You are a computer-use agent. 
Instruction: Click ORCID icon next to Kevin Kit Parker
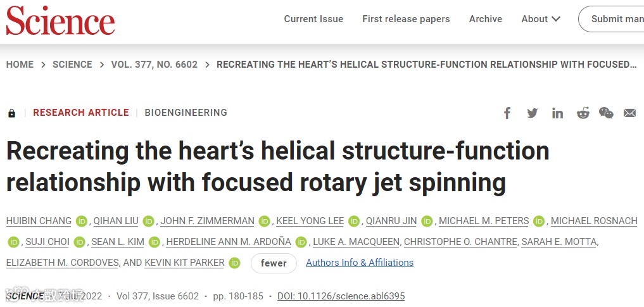pyautogui.click(x=235, y=263)
